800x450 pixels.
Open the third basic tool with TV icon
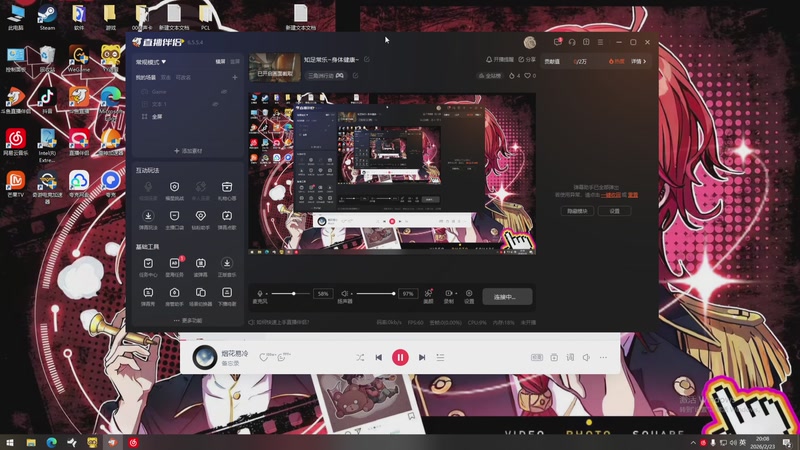coord(201,267)
